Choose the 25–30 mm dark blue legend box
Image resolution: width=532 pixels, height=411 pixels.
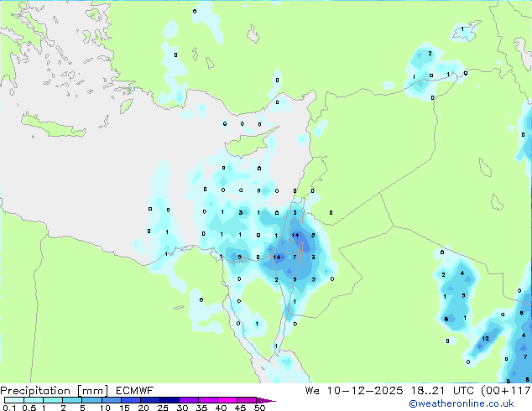[170, 400]
